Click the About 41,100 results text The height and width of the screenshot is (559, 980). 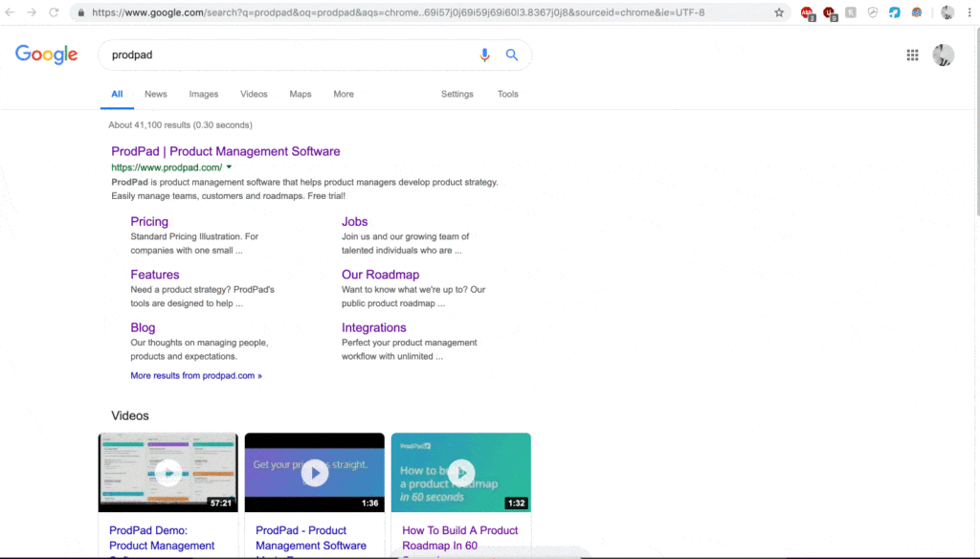coord(181,125)
